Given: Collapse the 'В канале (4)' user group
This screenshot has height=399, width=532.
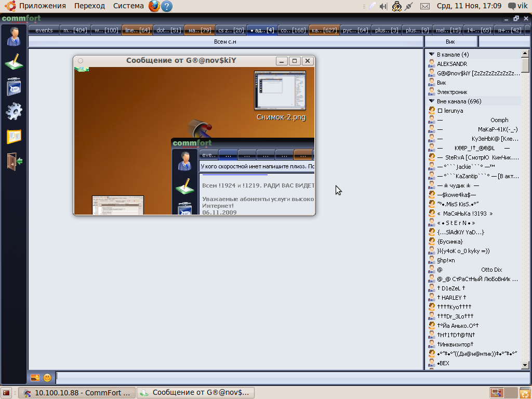Looking at the screenshot, I should (x=431, y=55).
